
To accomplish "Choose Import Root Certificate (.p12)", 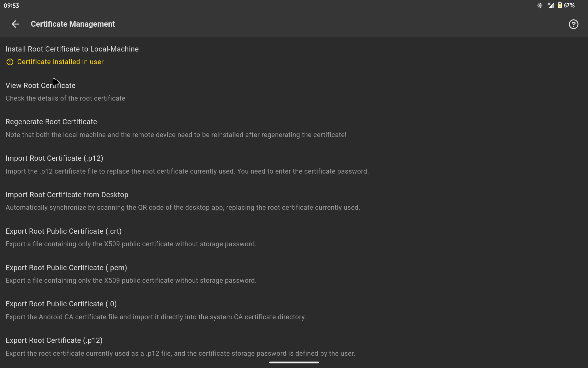I will [54, 158].
